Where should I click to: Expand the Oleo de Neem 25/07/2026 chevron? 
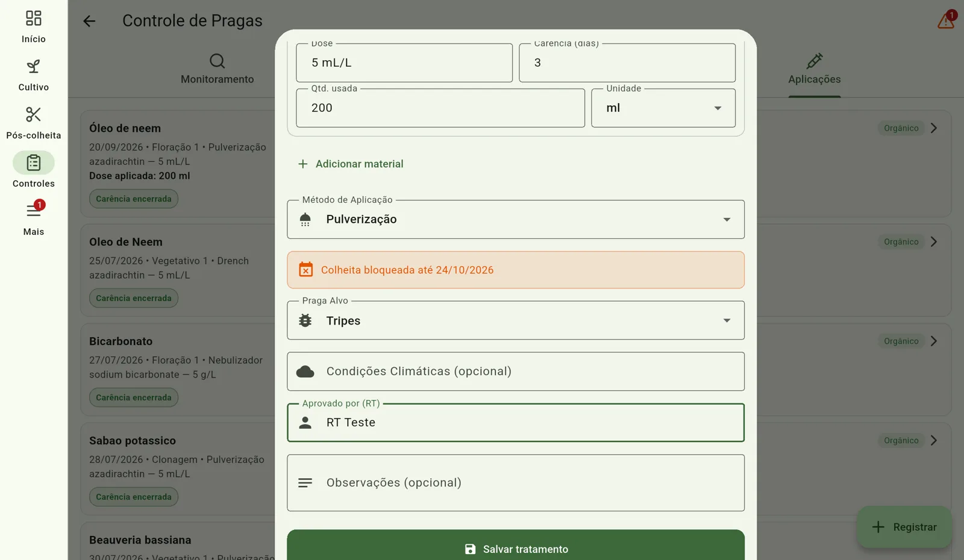tap(934, 242)
